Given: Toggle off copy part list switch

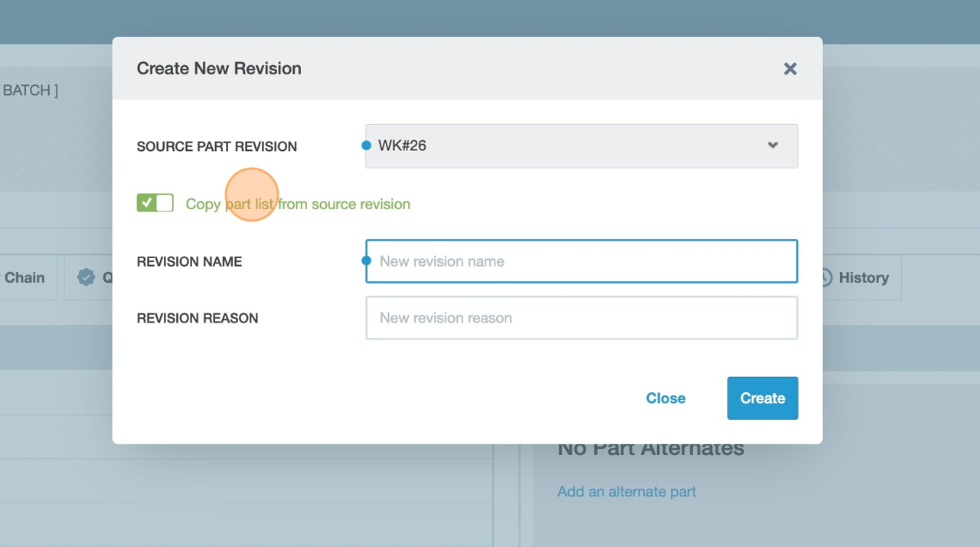Looking at the screenshot, I should tap(155, 203).
